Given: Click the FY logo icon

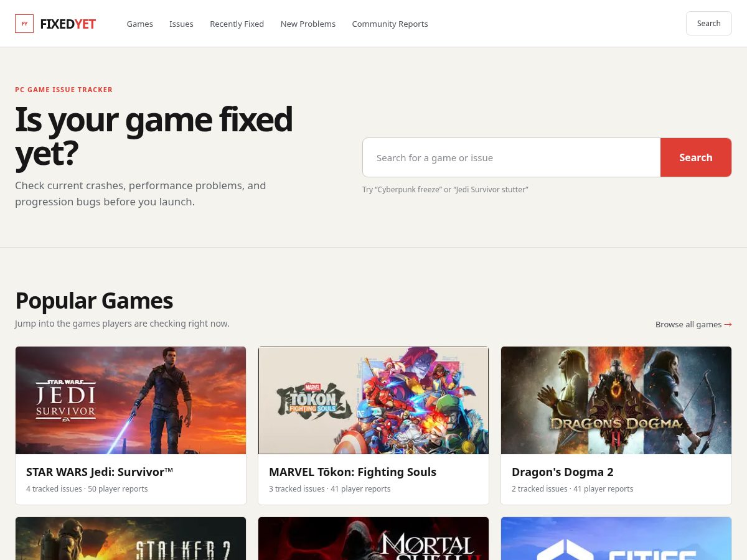Looking at the screenshot, I should 24,24.
